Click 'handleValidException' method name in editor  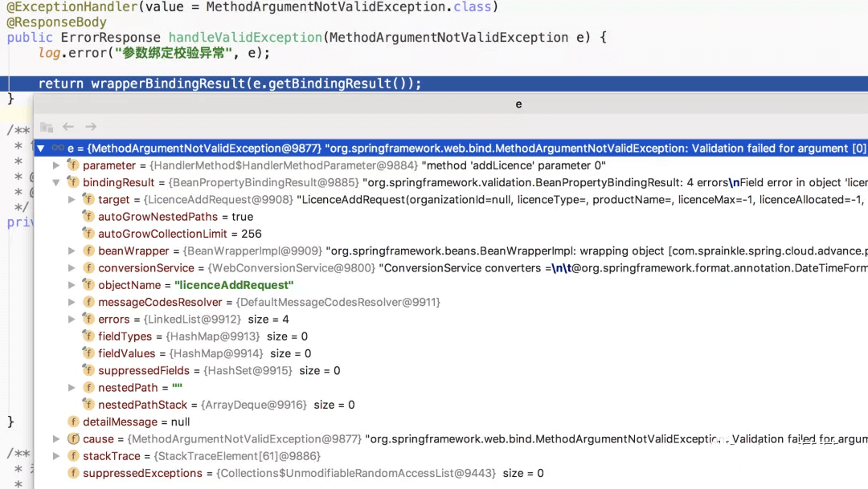(245, 38)
